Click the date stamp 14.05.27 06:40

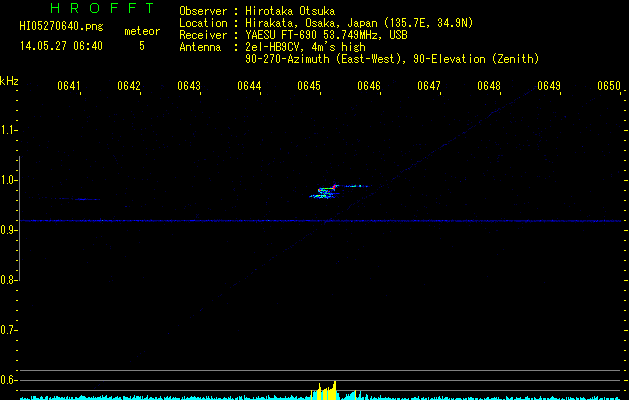(61, 46)
